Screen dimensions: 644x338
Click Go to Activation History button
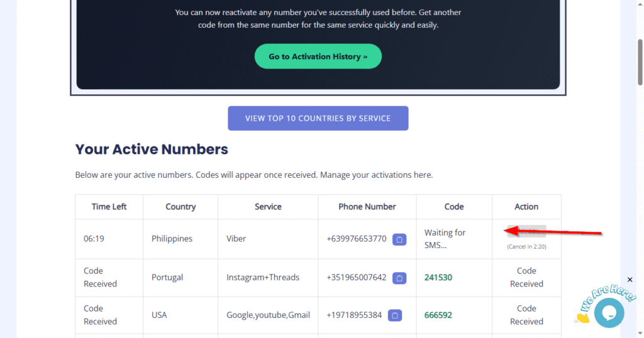pos(318,57)
